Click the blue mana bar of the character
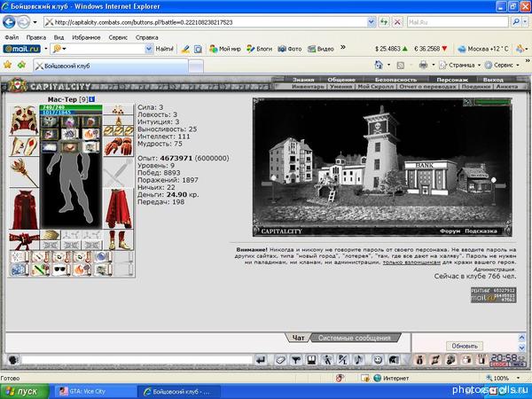This screenshot has height=399, width=532. 71,112
